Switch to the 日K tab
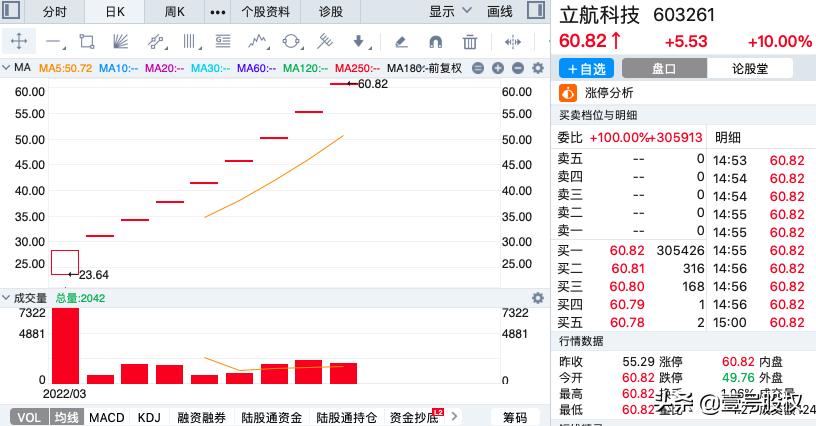Viewport: 816px width, 426px height. 115,11
